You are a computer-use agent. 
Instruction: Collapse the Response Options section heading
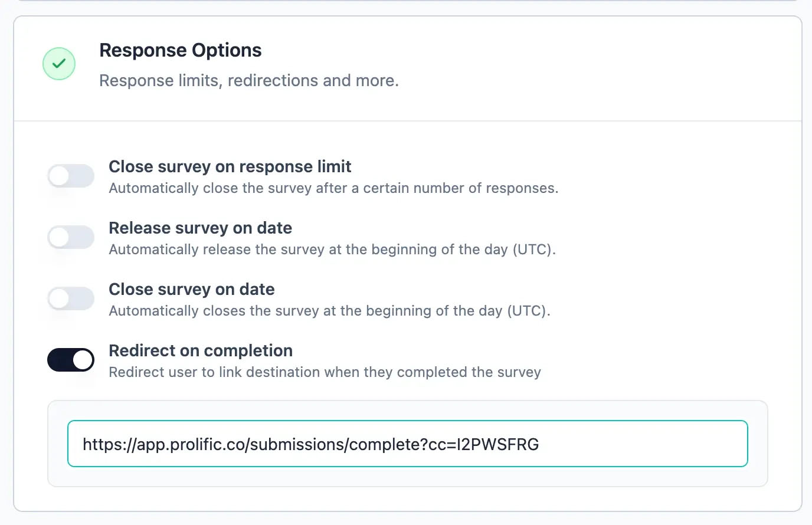pyautogui.click(x=180, y=51)
